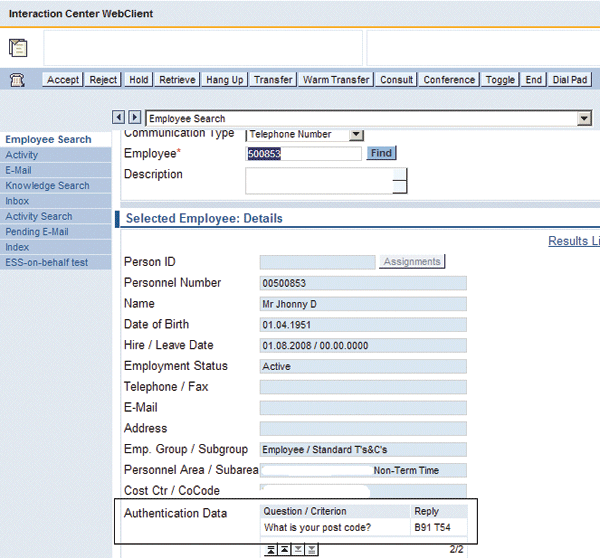This screenshot has width=600, height=558.
Task: Open the Inbox sidebar item
Action: tap(17, 201)
